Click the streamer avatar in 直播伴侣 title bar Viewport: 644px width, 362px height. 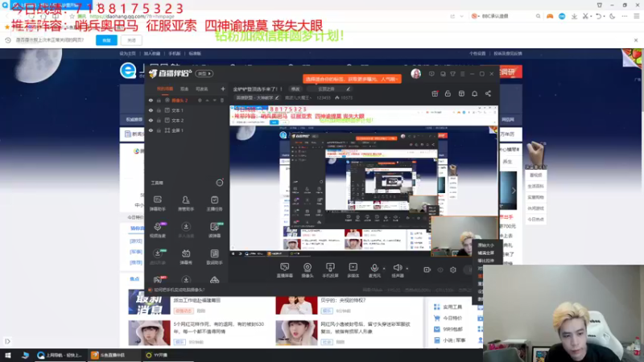pos(415,74)
